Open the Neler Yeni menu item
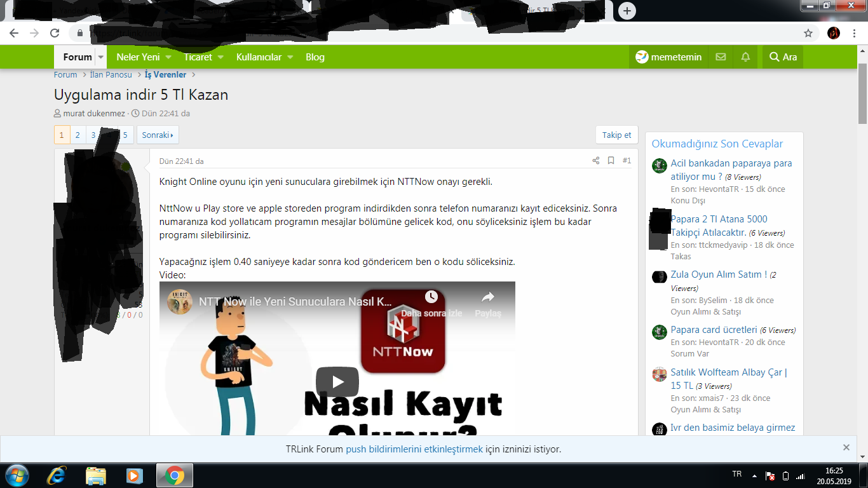The width and height of the screenshot is (868, 488). (x=138, y=57)
